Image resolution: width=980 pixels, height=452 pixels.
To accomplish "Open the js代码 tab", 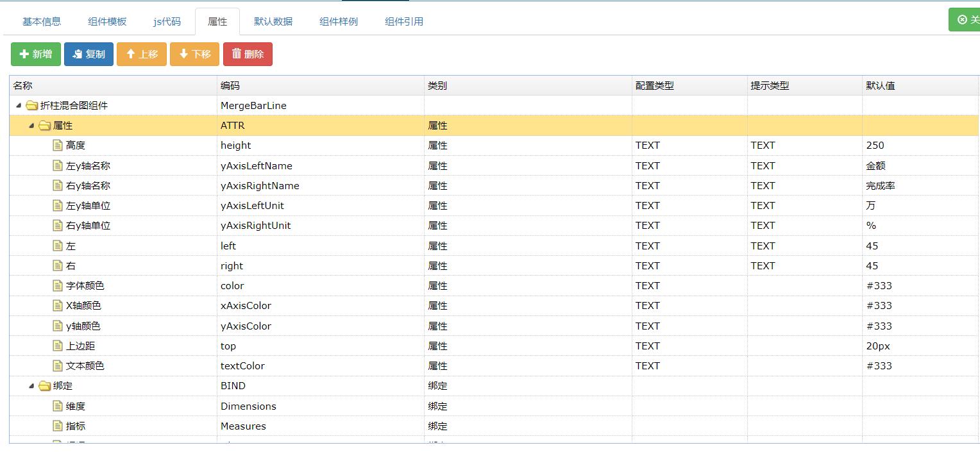I will pos(167,21).
